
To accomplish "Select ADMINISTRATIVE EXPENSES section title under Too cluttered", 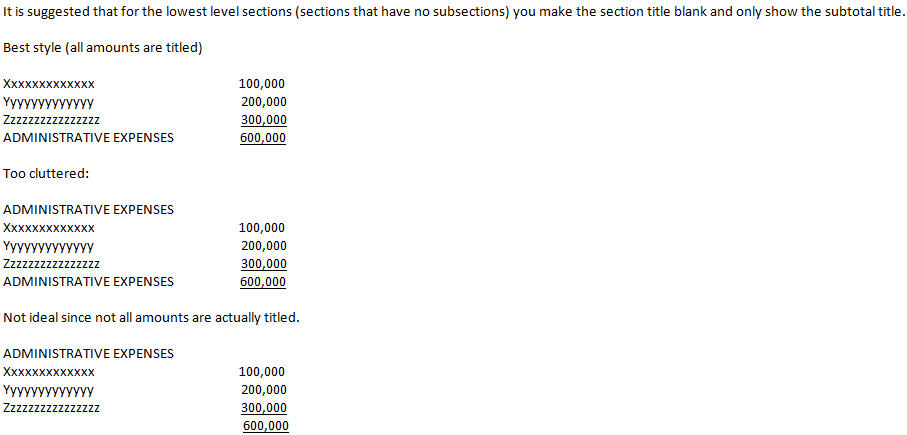I will 89,210.
